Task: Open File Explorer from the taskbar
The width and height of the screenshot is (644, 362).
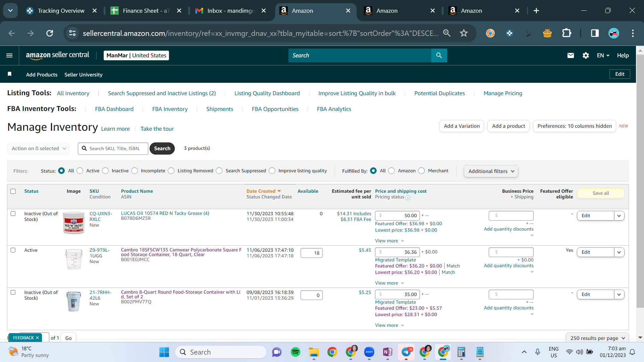Action: 314,352
